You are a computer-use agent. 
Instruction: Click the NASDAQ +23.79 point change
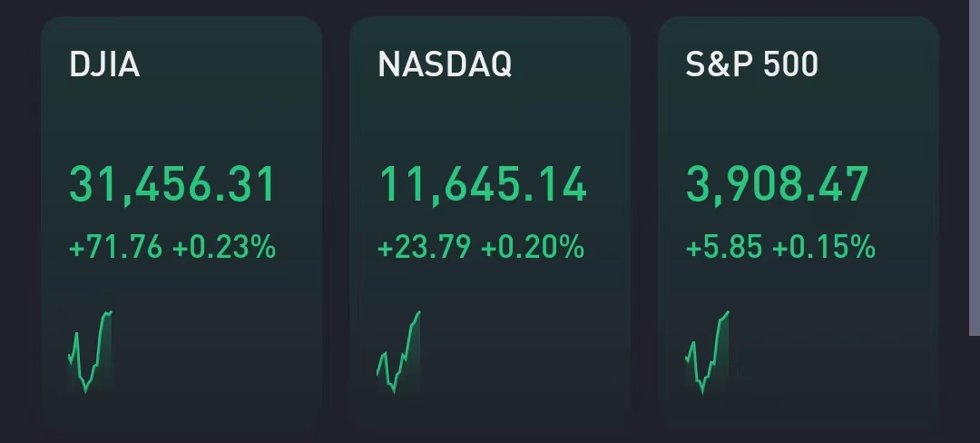click(424, 247)
